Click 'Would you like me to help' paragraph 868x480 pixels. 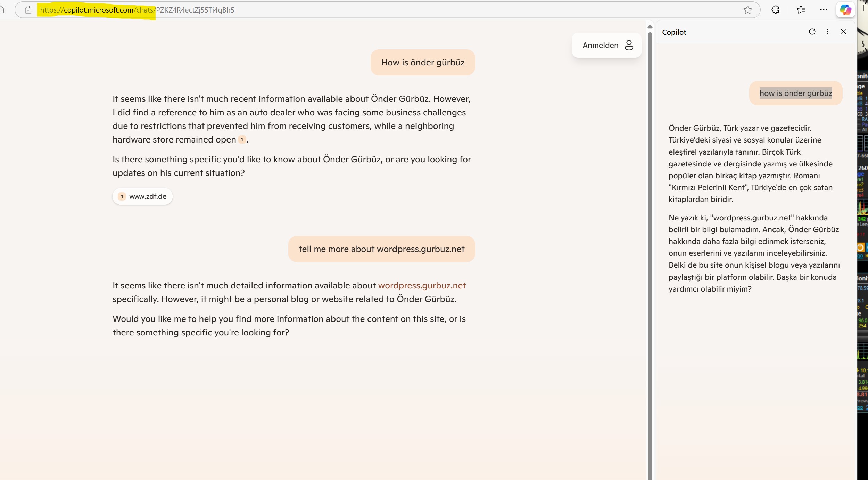click(289, 326)
